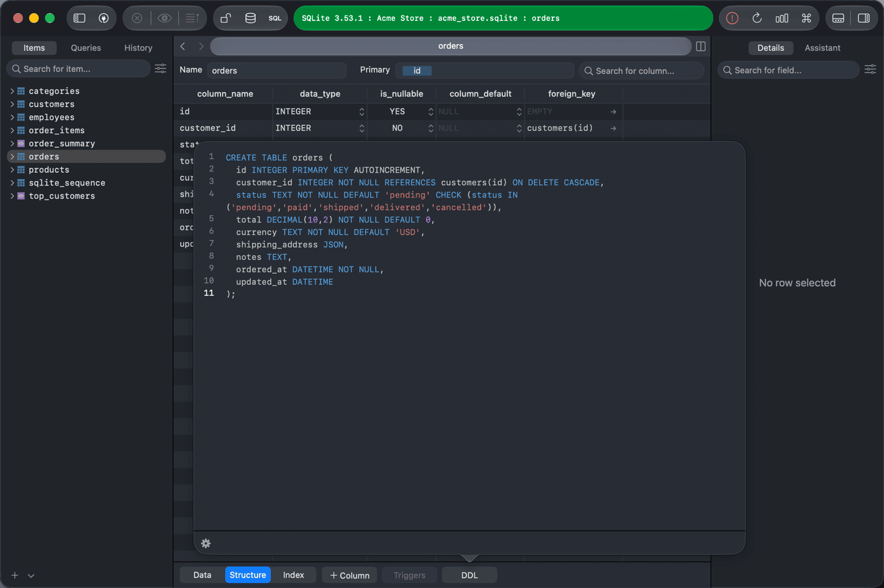Click the red warning alert icon
884x588 pixels.
pyautogui.click(x=732, y=18)
